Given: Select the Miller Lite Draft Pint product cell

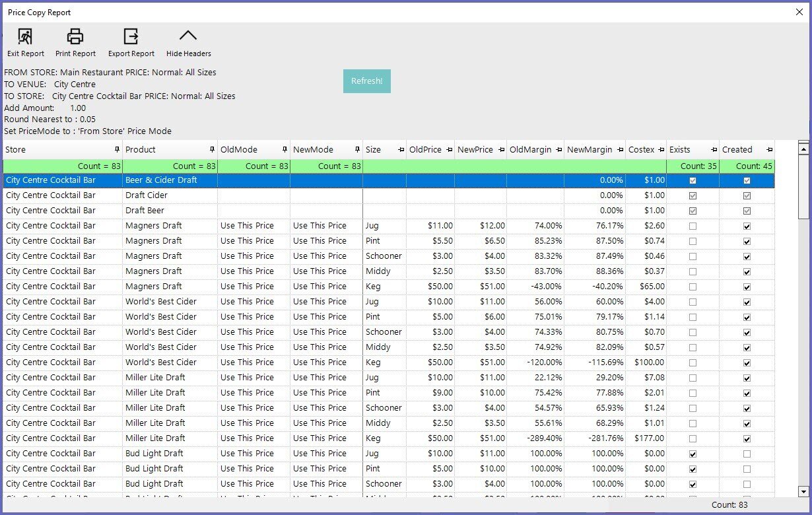Looking at the screenshot, I should (155, 393).
